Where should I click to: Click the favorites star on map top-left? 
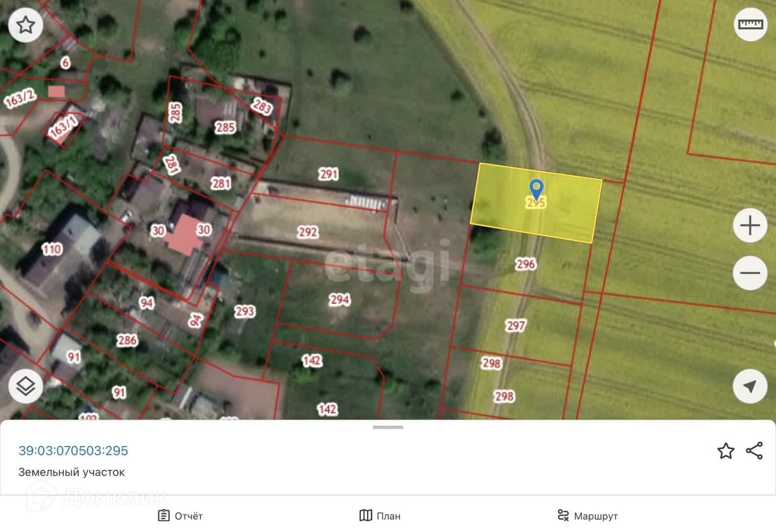(x=25, y=25)
